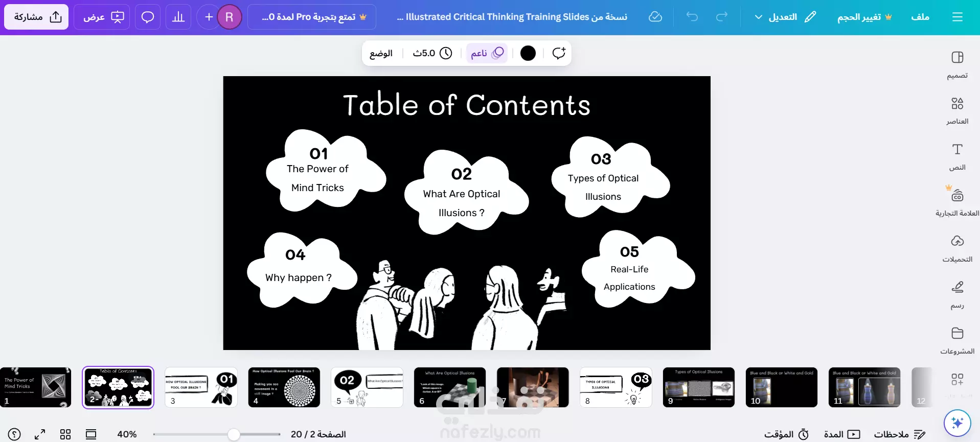Click the Share (مشاركة) button

[x=36, y=17]
